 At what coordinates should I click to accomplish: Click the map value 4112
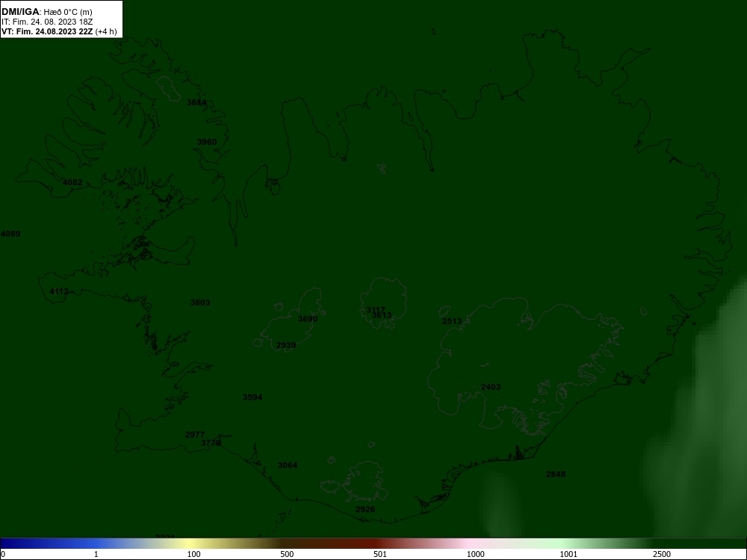[x=59, y=291]
